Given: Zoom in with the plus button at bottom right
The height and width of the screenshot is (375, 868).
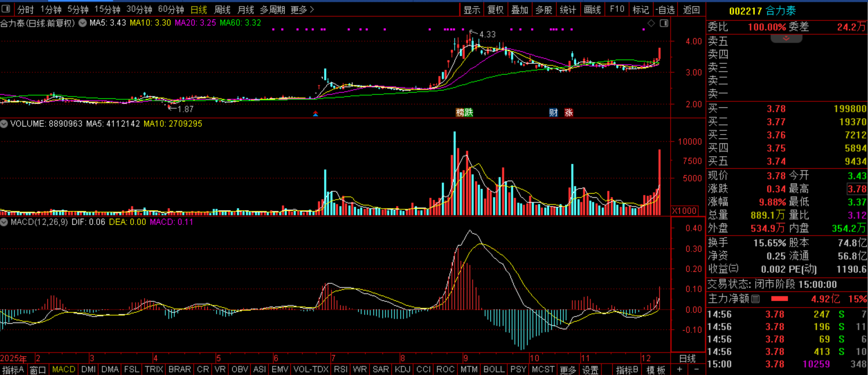Looking at the screenshot, I should coord(679,369).
